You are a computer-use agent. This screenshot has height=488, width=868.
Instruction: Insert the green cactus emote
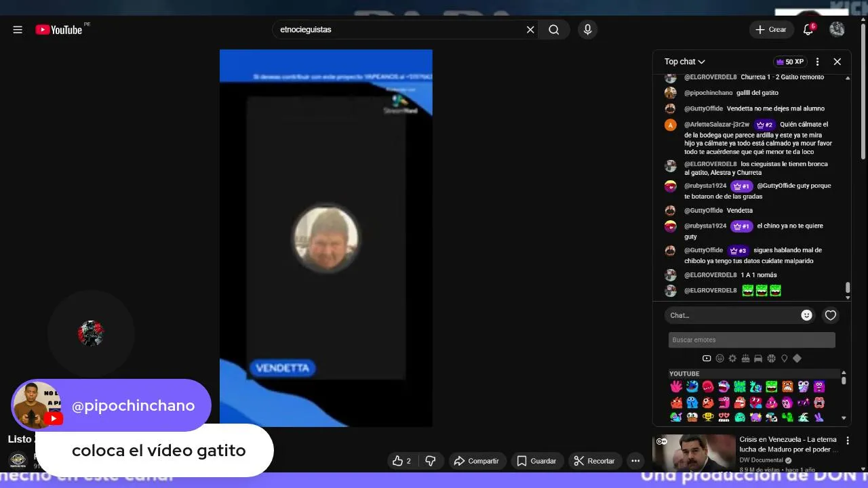click(x=787, y=417)
